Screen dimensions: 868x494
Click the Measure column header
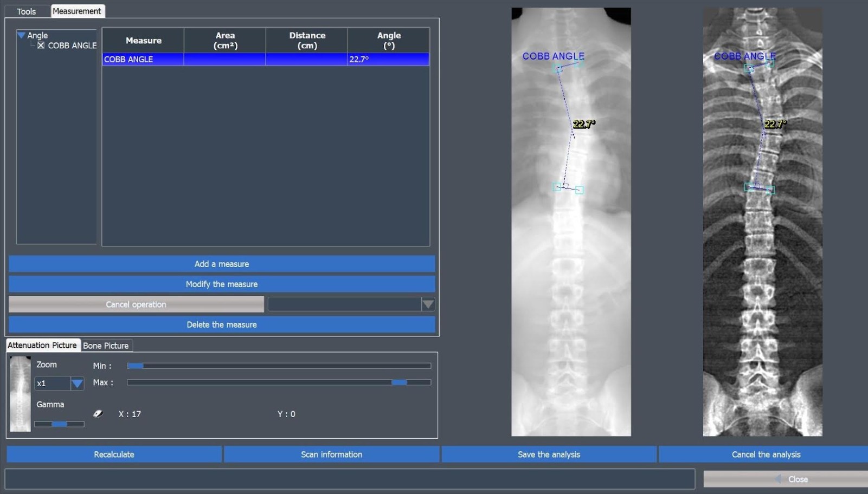point(143,41)
